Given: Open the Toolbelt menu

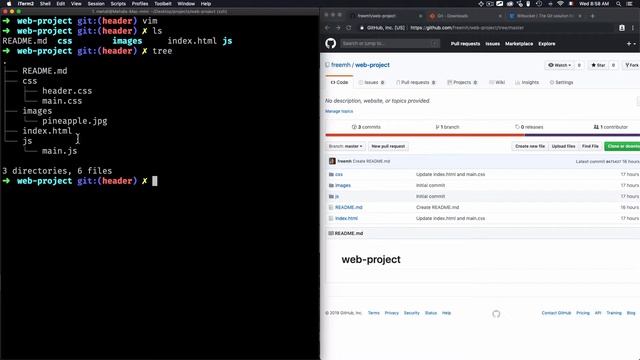Looking at the screenshot, I should (163, 4).
